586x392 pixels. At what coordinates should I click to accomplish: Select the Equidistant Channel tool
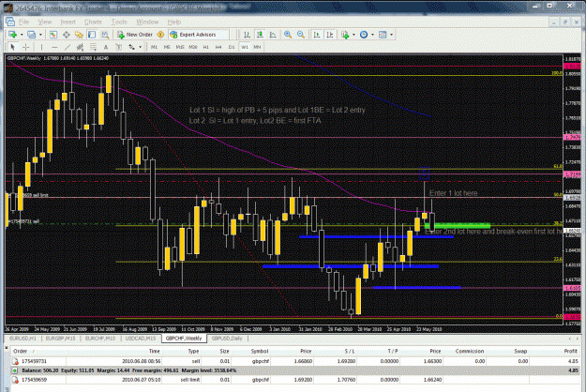click(80, 47)
